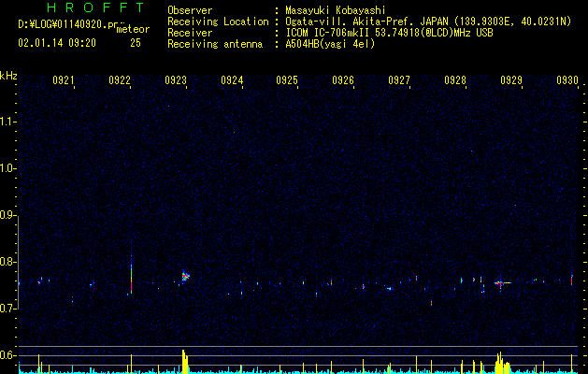
Task: Click the antenna A504HB(yagi 4el) text
Action: [330, 44]
